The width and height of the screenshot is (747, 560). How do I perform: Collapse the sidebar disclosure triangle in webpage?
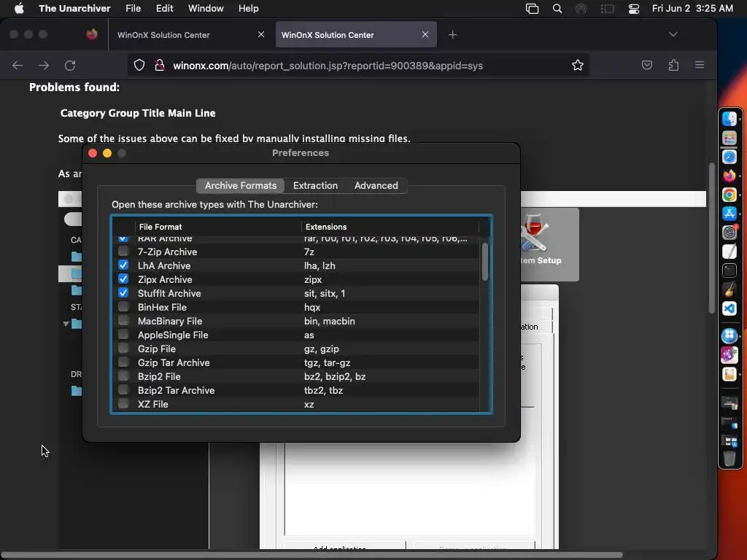point(66,324)
